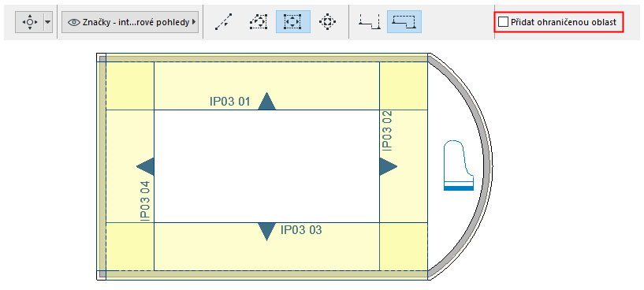
Task: Select the downward elevation arrow near IP03 03
Action: tap(267, 232)
